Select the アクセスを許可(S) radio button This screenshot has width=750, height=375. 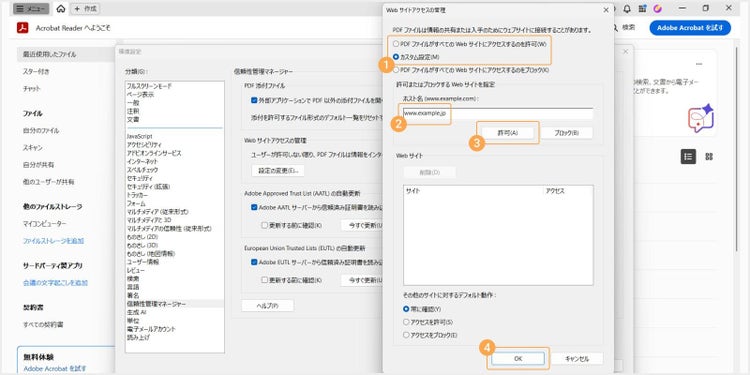(x=406, y=322)
